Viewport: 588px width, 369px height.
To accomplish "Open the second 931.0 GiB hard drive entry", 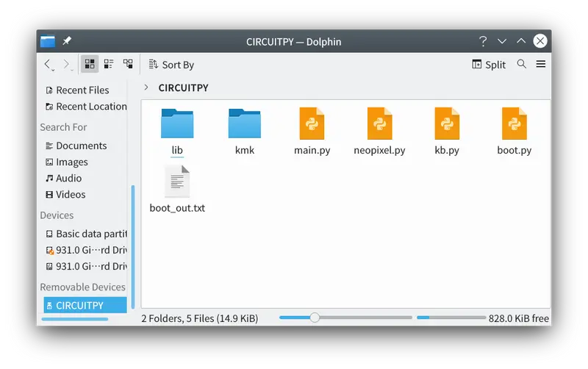I will tap(86, 266).
